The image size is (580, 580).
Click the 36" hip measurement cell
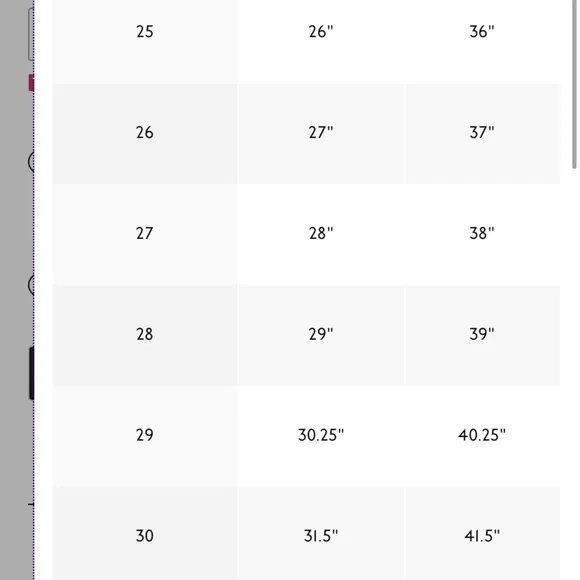[x=482, y=32]
